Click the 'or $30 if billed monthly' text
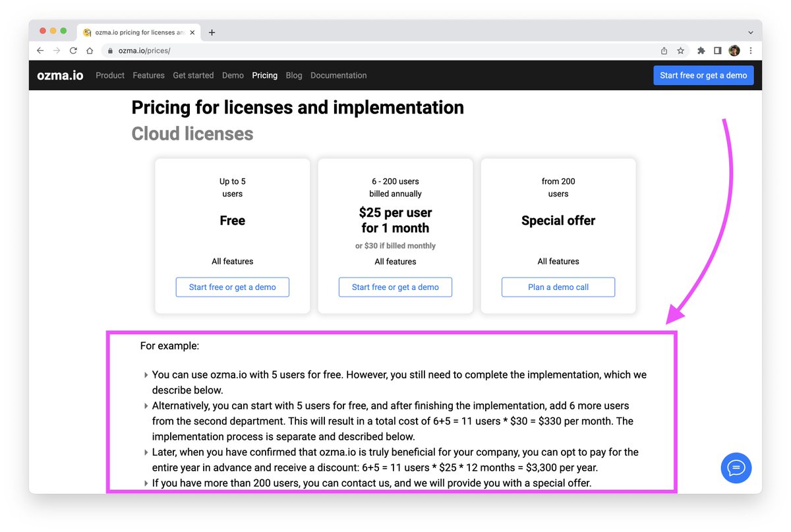 [395, 246]
